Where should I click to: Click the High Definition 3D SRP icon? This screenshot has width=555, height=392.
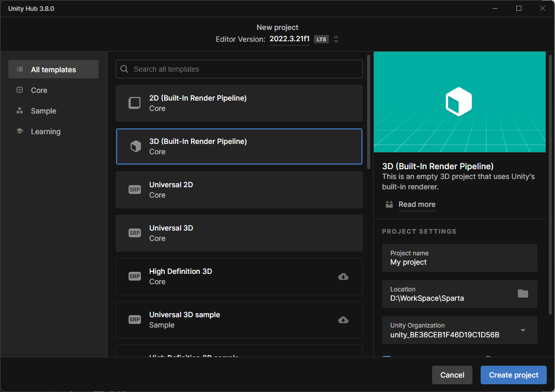click(135, 276)
